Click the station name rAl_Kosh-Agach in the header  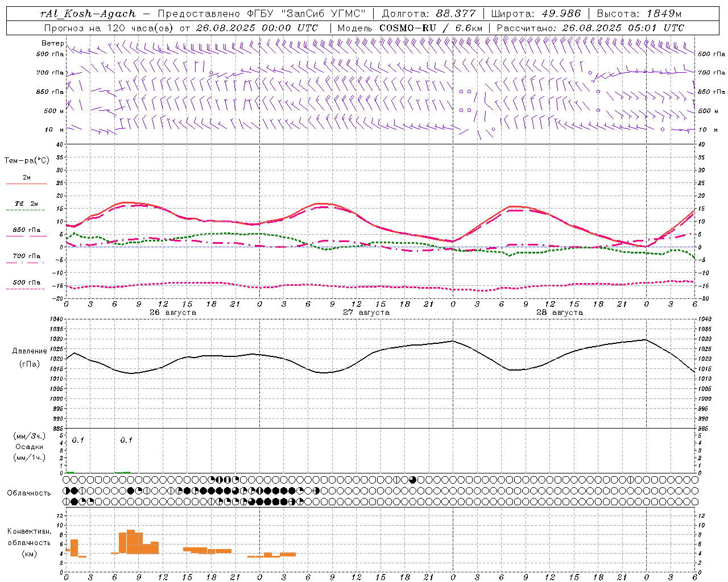click(x=88, y=14)
